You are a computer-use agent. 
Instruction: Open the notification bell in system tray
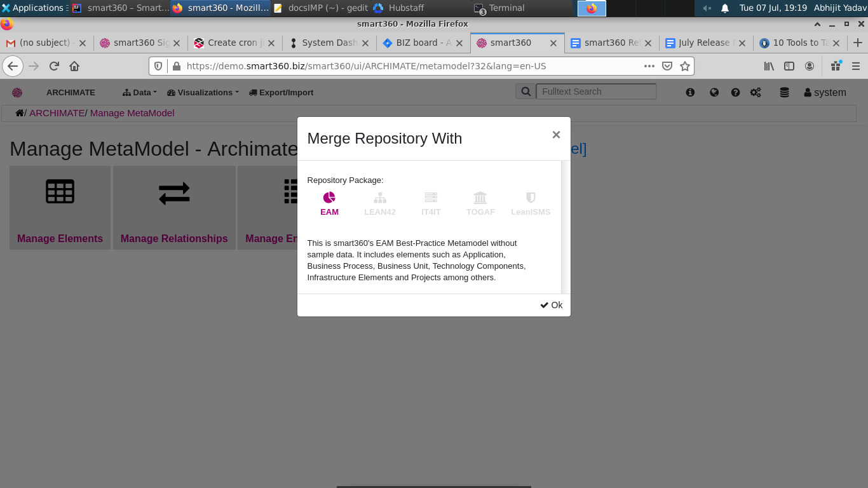pyautogui.click(x=724, y=8)
